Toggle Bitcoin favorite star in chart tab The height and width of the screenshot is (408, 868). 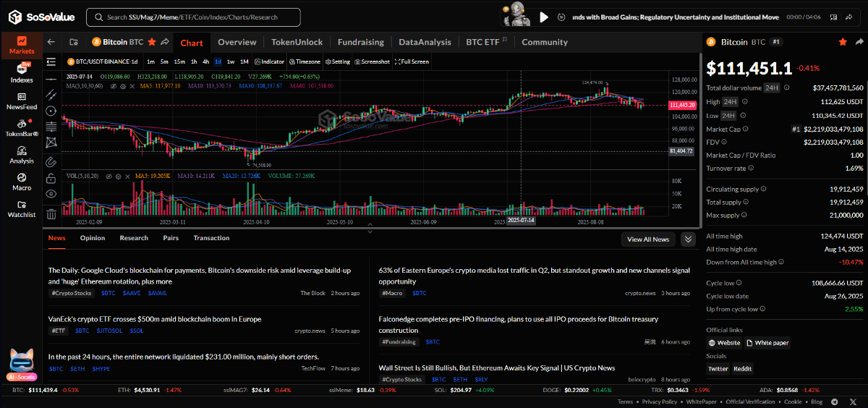tap(152, 43)
